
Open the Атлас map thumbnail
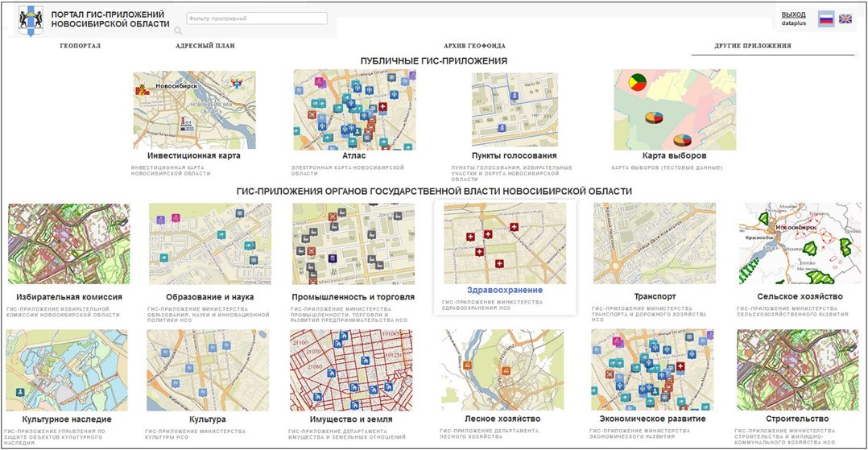[354, 109]
